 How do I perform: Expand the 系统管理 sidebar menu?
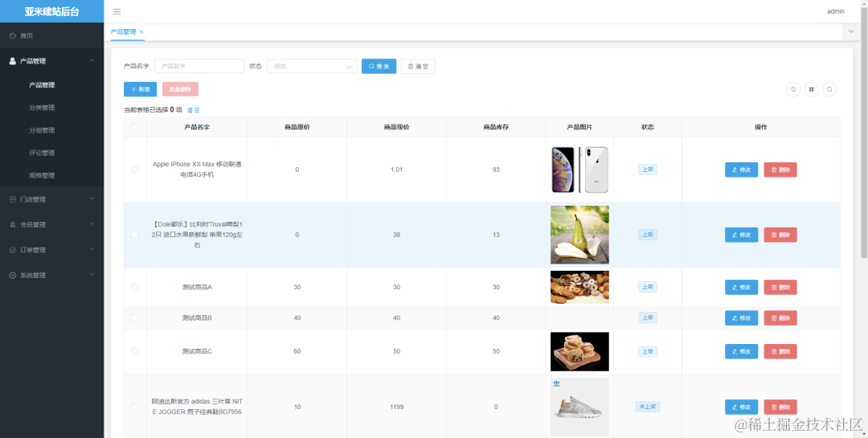pos(51,275)
